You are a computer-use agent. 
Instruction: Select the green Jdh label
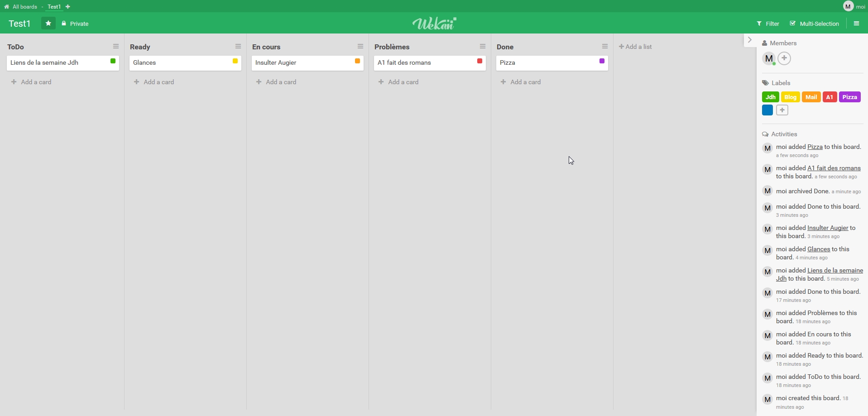tap(771, 97)
